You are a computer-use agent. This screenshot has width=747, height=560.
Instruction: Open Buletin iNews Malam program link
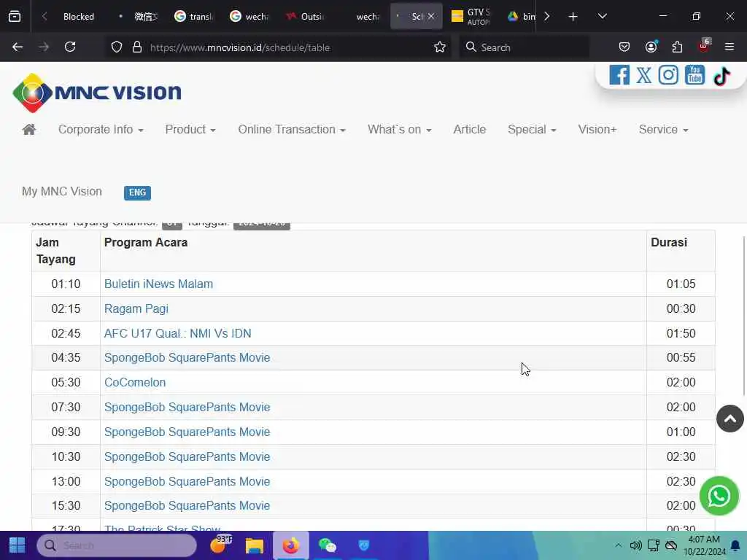click(x=158, y=284)
